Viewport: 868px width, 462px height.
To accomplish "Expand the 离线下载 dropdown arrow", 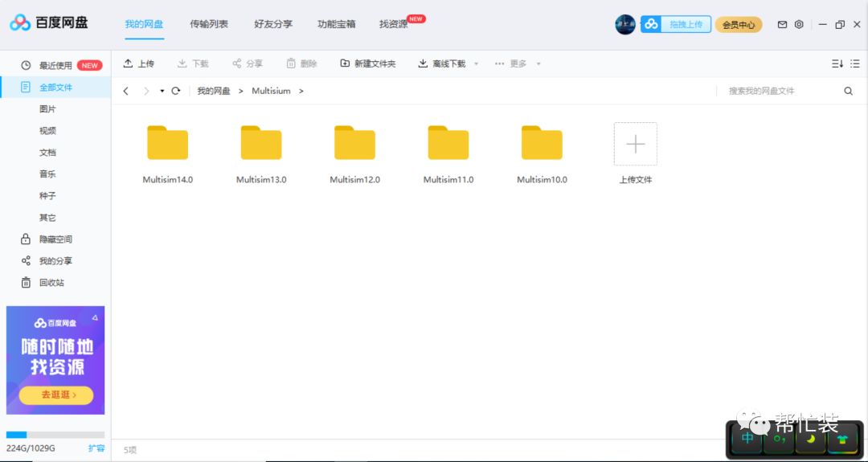I will click(x=476, y=64).
